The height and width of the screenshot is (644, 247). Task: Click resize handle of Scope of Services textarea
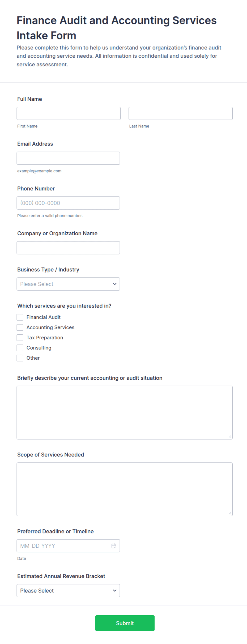click(x=230, y=513)
